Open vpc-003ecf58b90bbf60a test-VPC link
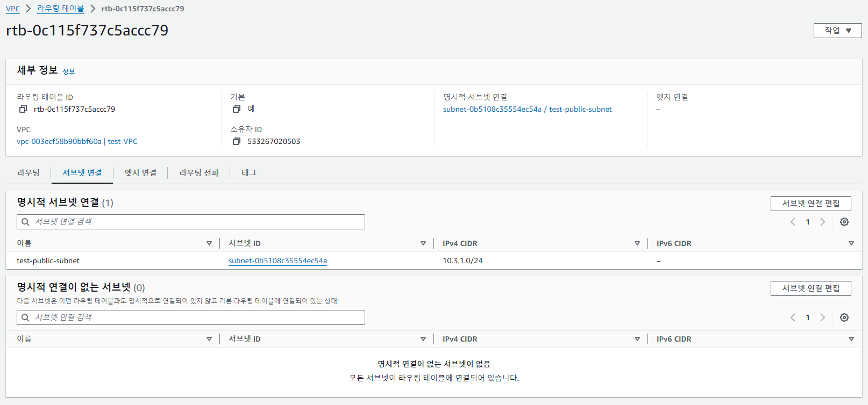Viewport: 868px width, 405px height. tap(77, 141)
